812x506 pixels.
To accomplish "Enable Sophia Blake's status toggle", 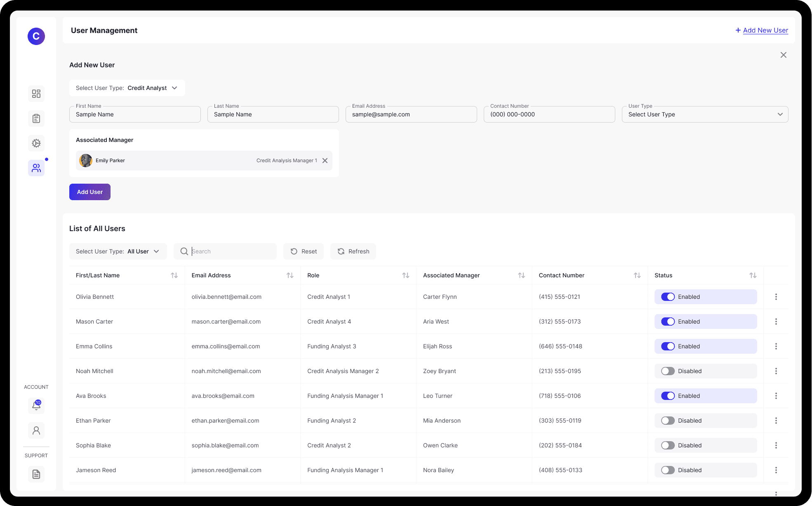I will coord(668,445).
